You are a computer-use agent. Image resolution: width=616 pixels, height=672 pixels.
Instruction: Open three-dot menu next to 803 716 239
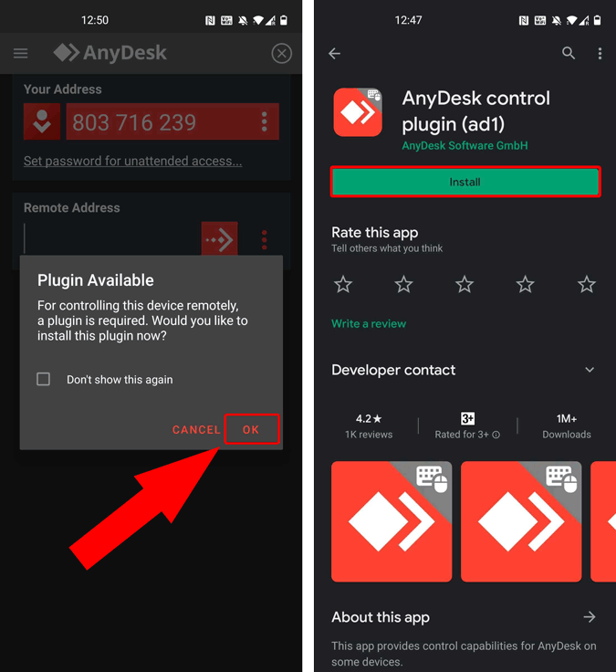click(x=265, y=121)
